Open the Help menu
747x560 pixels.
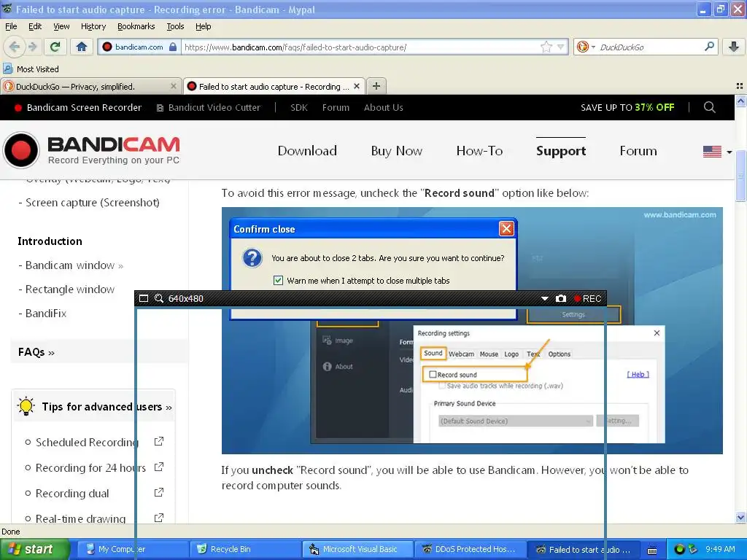pos(203,26)
